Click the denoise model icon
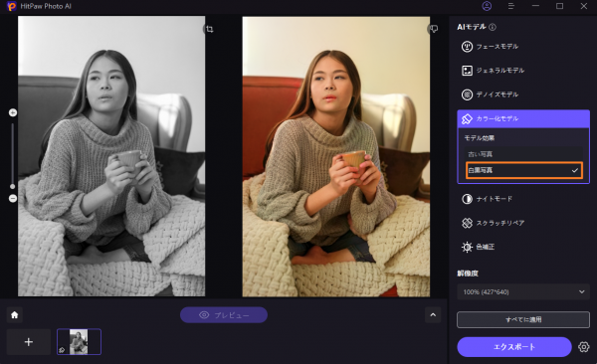The image size is (597, 364). point(467,94)
